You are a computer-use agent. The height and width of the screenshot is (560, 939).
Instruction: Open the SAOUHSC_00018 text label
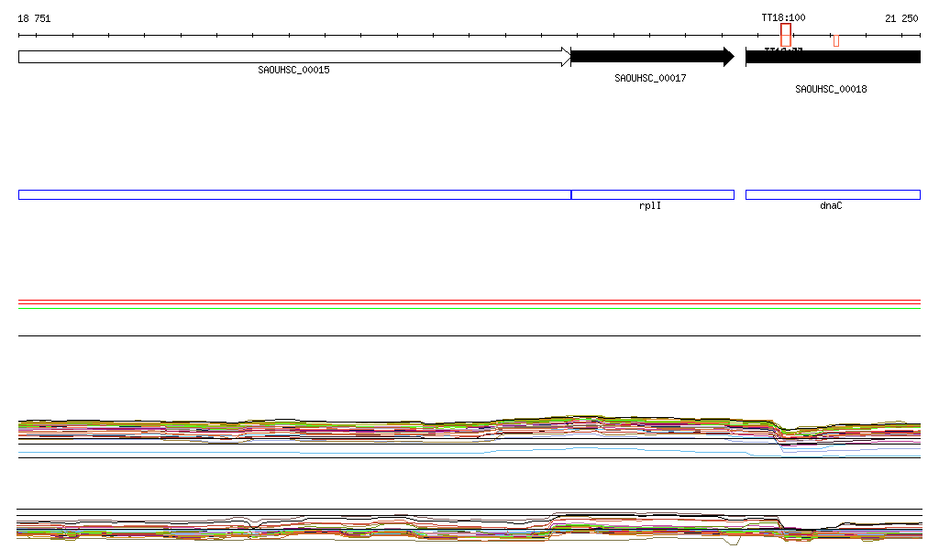(x=831, y=90)
